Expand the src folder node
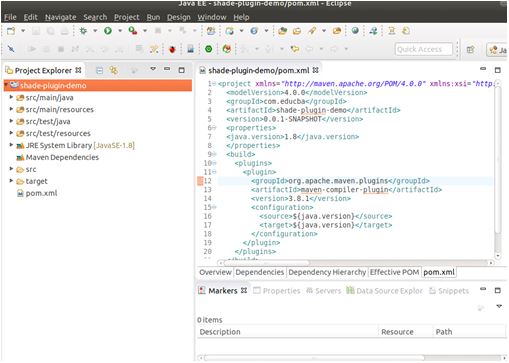Image resolution: width=509 pixels, height=363 pixels. tap(11, 169)
